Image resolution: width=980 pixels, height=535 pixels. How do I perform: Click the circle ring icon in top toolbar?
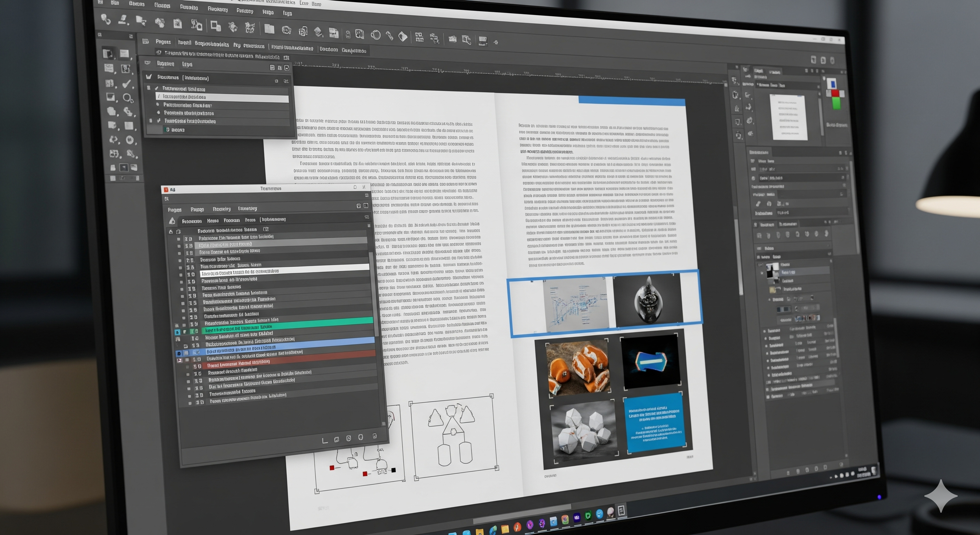tap(376, 36)
